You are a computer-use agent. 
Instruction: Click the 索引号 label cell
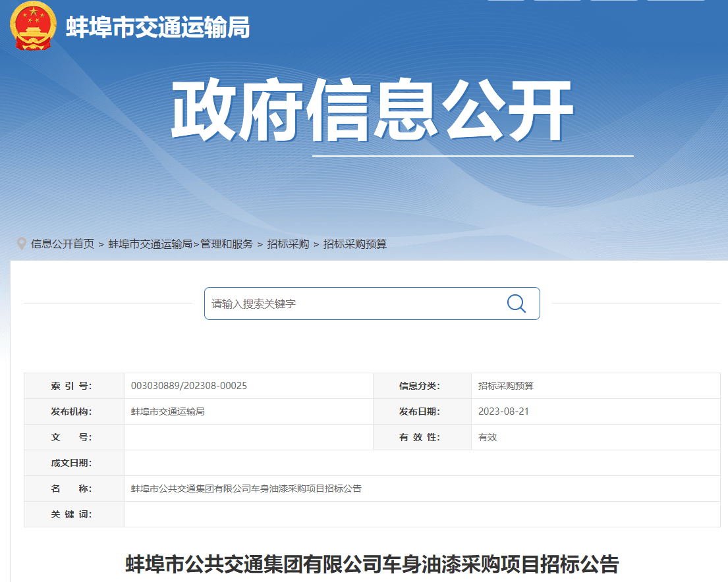[72, 386]
